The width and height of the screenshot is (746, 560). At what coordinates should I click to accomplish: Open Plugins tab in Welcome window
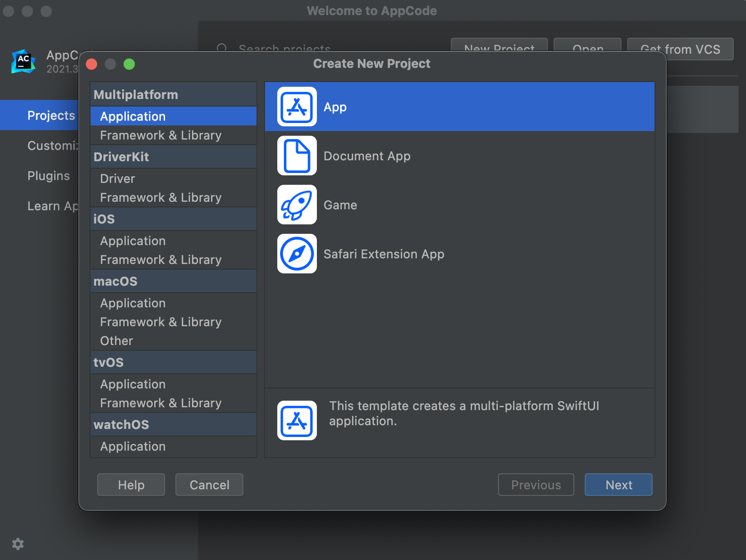tap(40, 175)
